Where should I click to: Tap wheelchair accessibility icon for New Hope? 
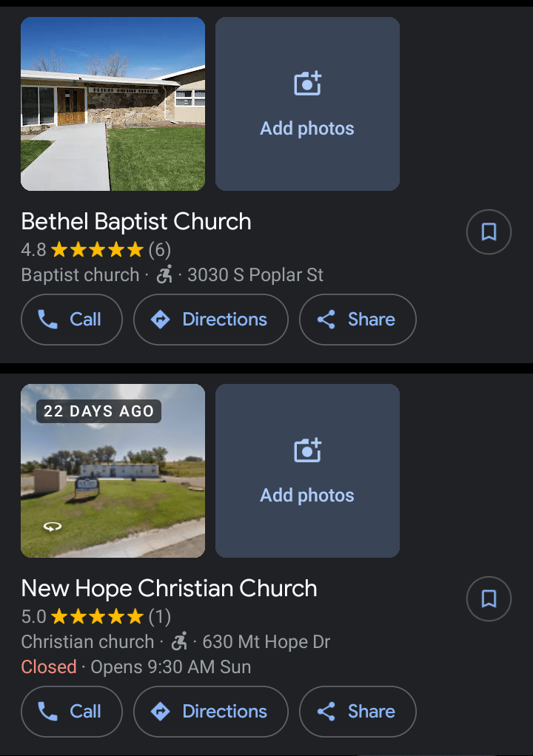click(178, 641)
